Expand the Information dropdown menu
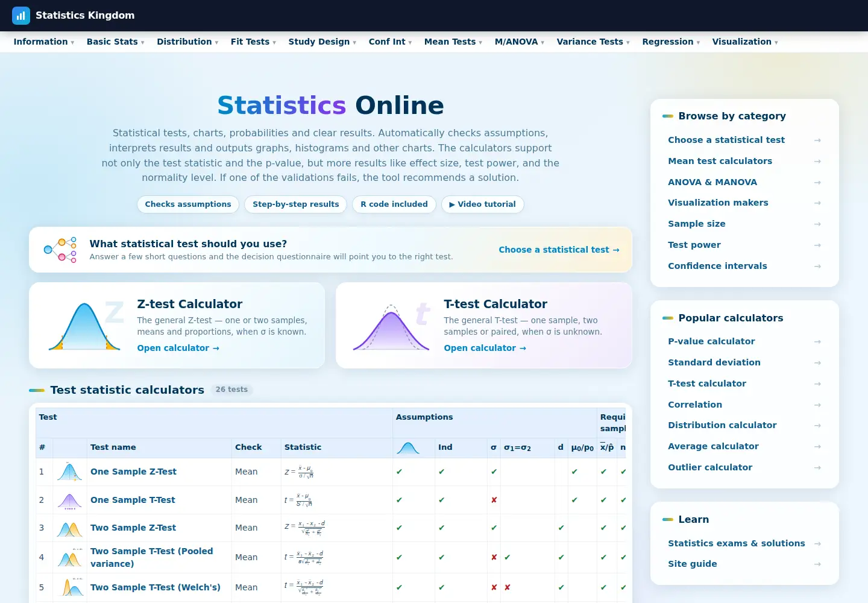This screenshot has height=603, width=868. 44,42
